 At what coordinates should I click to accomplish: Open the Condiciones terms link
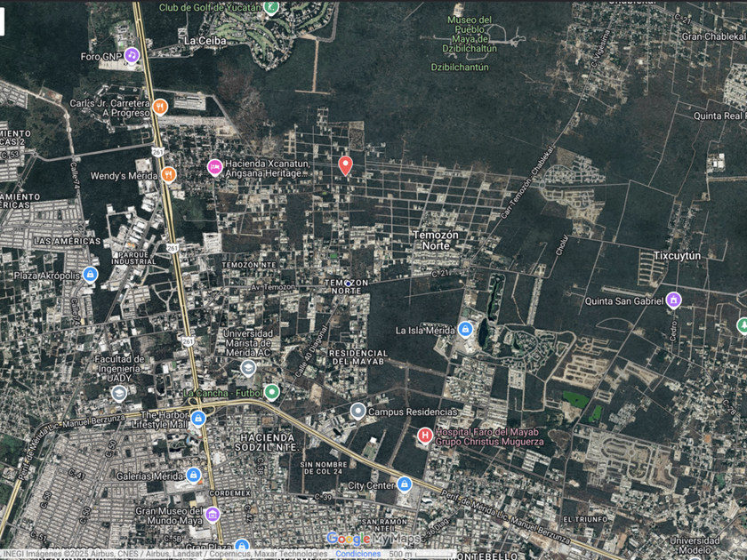(x=357, y=554)
